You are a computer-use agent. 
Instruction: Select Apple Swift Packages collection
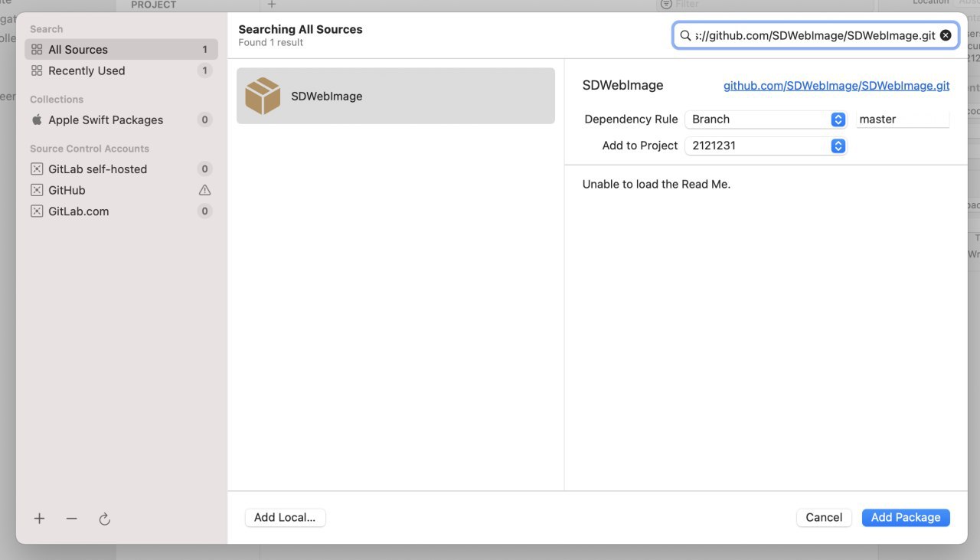[121, 120]
